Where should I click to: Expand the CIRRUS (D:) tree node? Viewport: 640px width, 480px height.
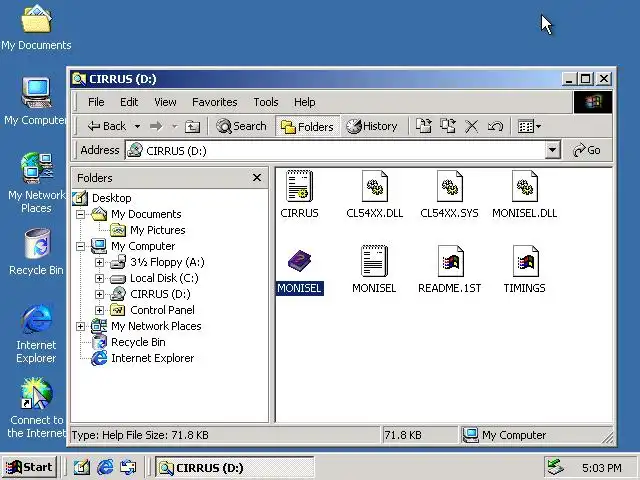coord(99,294)
